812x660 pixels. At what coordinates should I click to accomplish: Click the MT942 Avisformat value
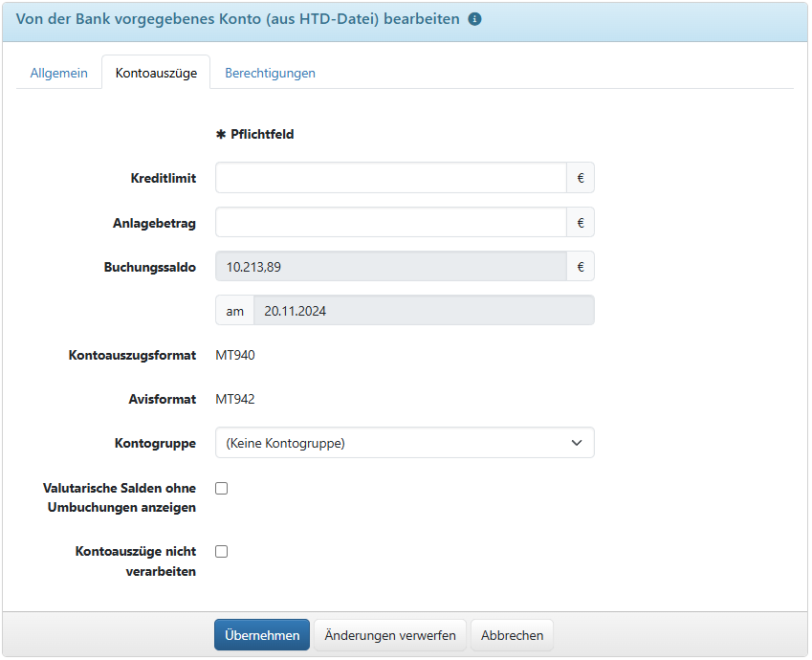(x=235, y=400)
